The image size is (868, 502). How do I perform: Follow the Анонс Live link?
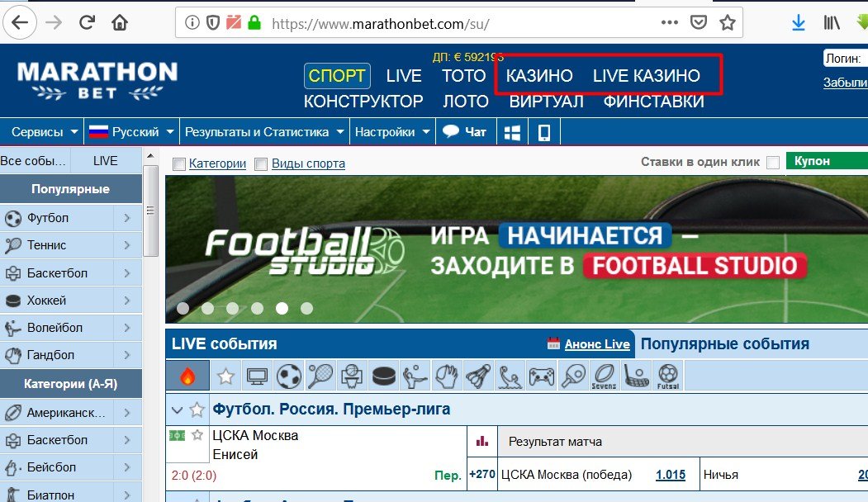pos(597,344)
